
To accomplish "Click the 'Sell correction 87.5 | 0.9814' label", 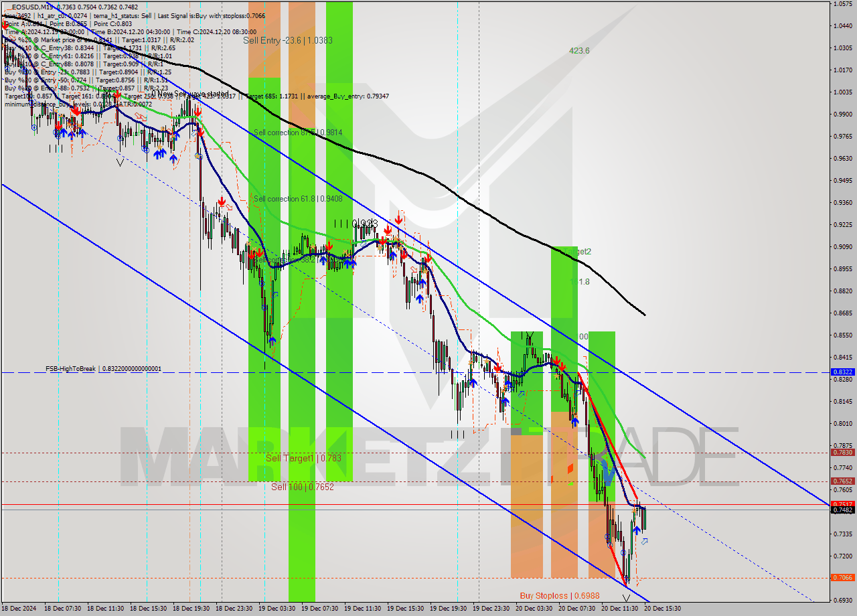I will click(x=298, y=133).
